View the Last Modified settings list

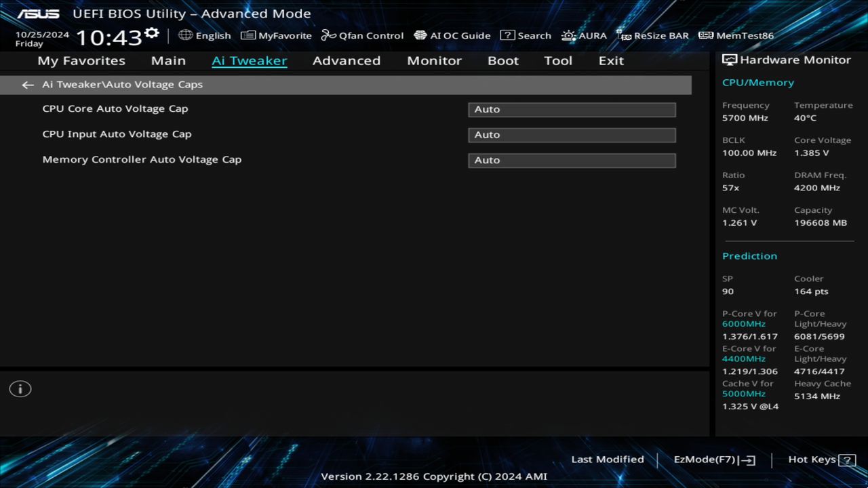click(x=608, y=459)
